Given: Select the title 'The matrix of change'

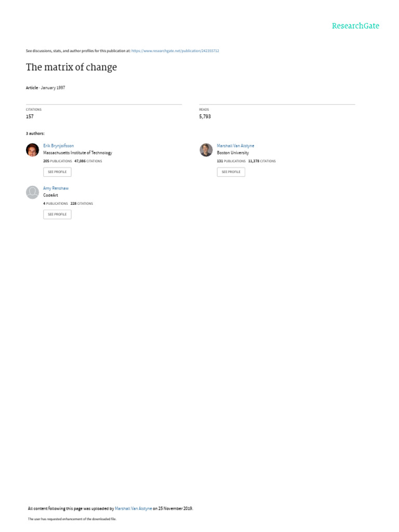Looking at the screenshot, I should click(x=71, y=67).
